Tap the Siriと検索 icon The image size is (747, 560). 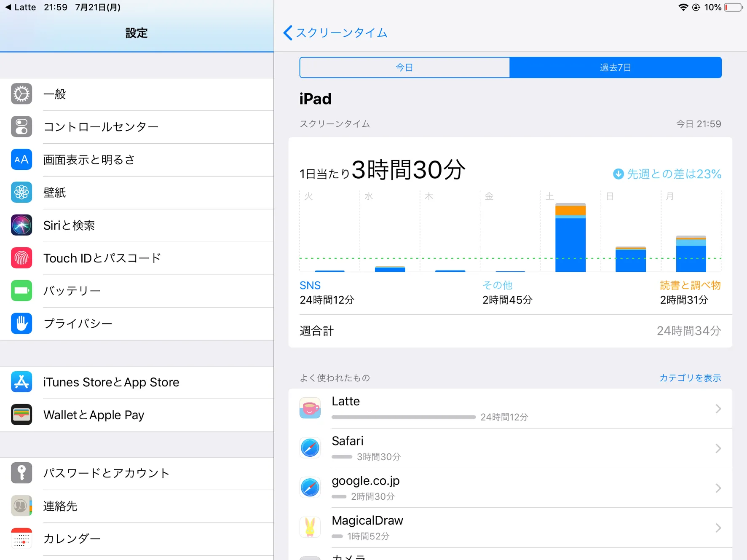21,225
